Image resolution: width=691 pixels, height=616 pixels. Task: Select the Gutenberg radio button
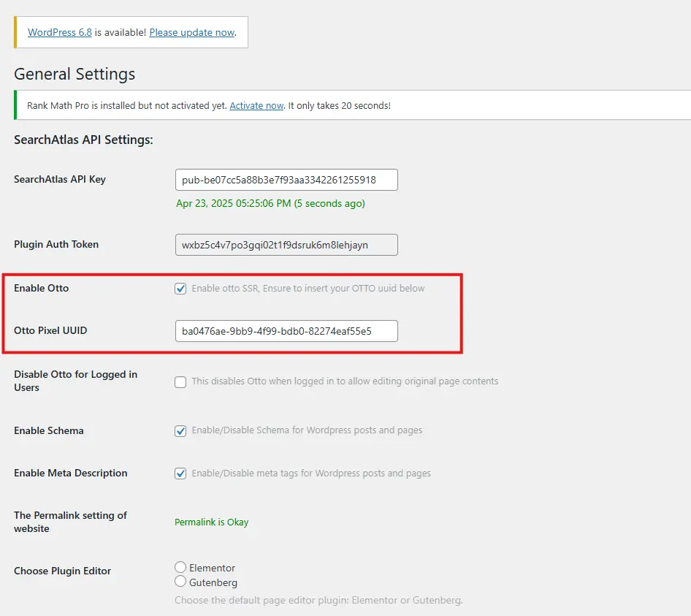pos(180,582)
